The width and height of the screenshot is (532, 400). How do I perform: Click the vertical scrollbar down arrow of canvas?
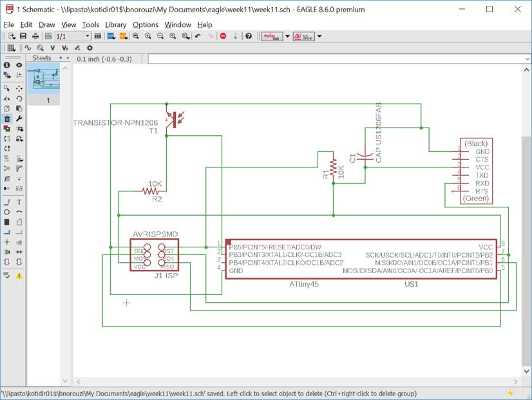click(x=526, y=372)
